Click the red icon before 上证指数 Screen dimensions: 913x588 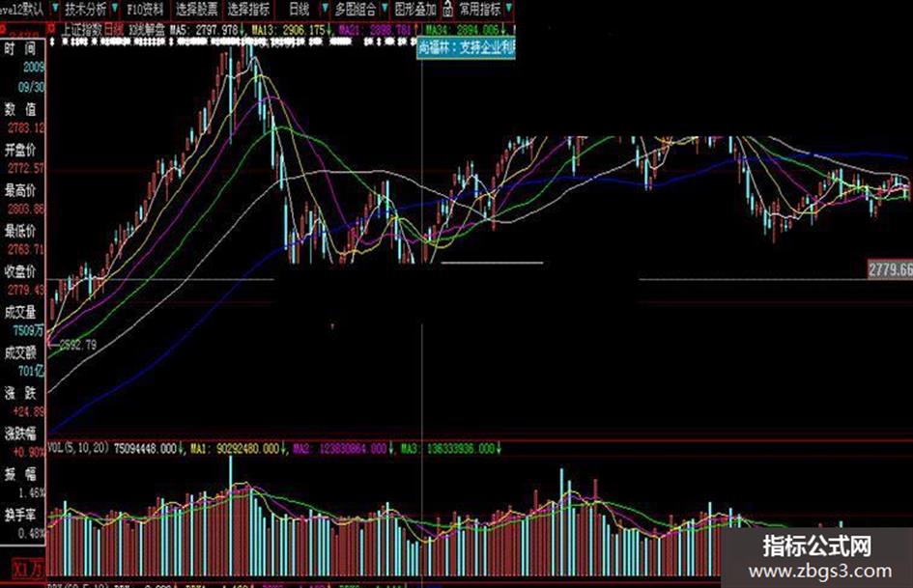pyautogui.click(x=51, y=28)
